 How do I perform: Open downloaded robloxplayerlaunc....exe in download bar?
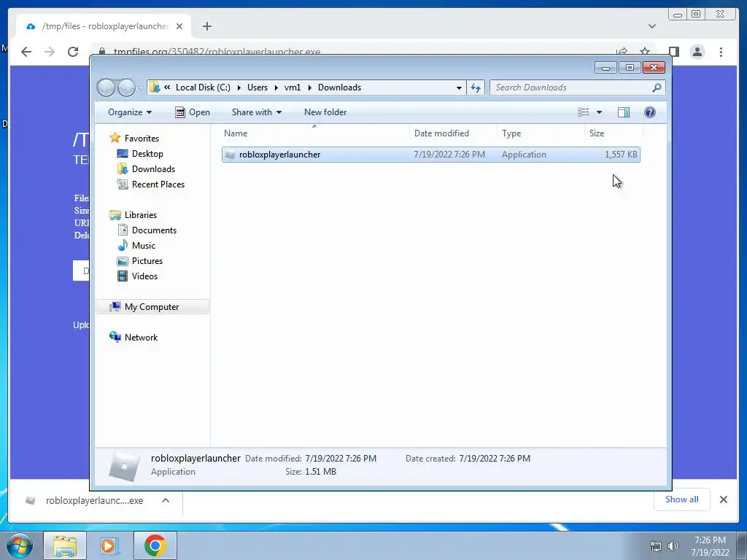(x=85, y=500)
